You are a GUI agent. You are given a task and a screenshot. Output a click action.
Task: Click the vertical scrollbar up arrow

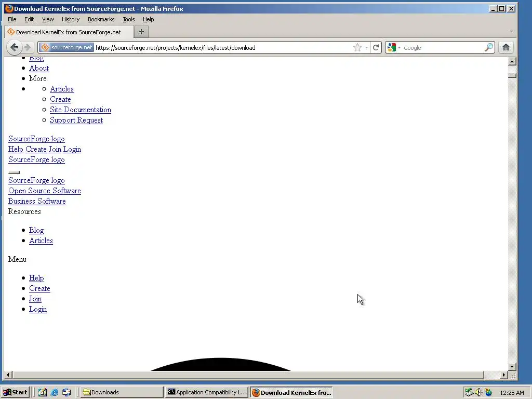point(512,61)
